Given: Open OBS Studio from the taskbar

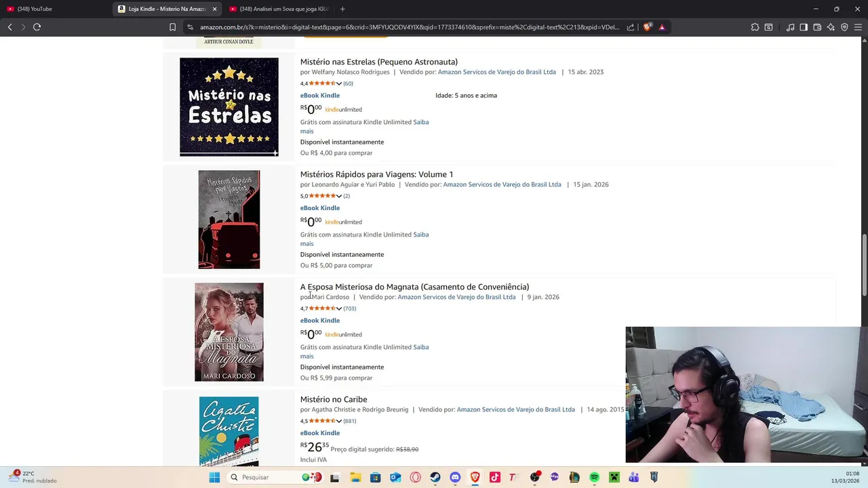Looking at the screenshot, I should pyautogui.click(x=535, y=477).
